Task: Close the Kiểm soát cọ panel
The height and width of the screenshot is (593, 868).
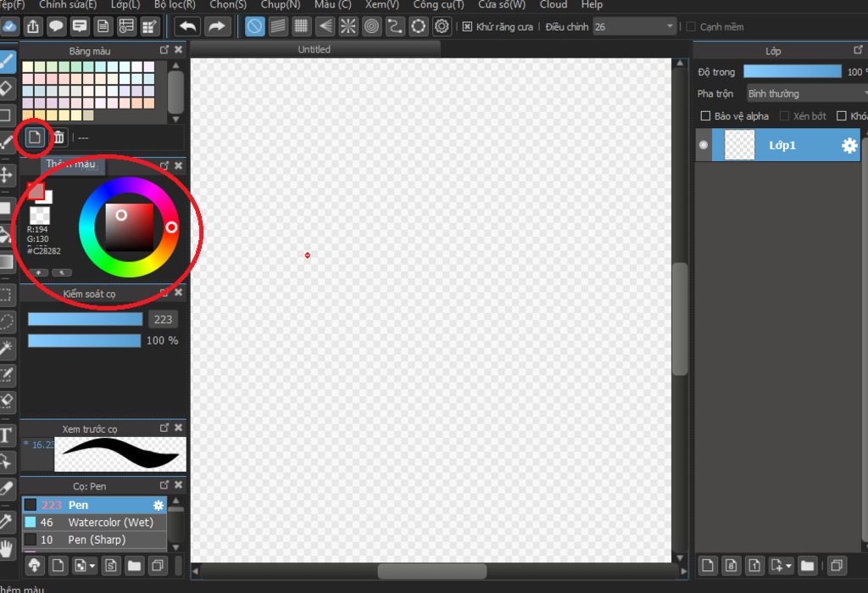Action: (178, 292)
